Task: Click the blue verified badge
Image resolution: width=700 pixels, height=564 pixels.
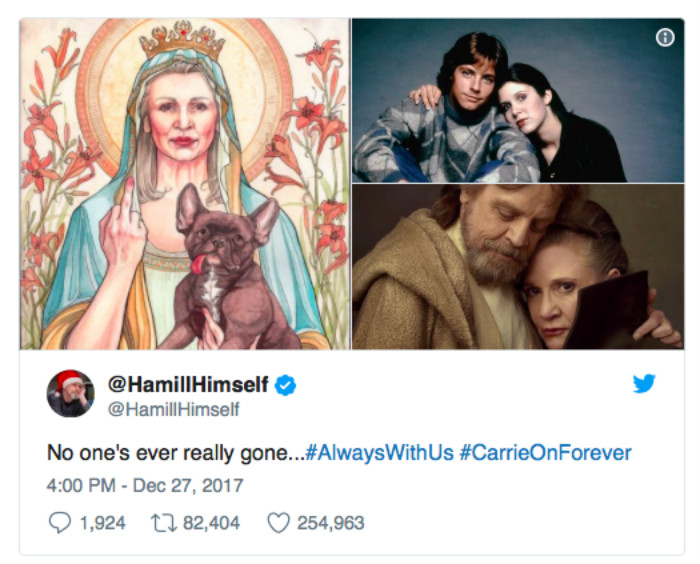Action: pyautogui.click(x=285, y=385)
